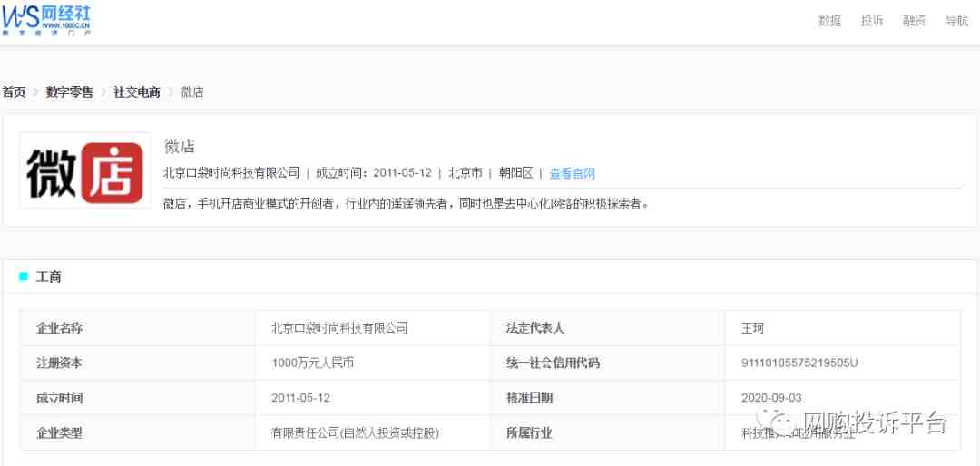
Task: Click the 企业类型 label cell
Action: (138, 432)
